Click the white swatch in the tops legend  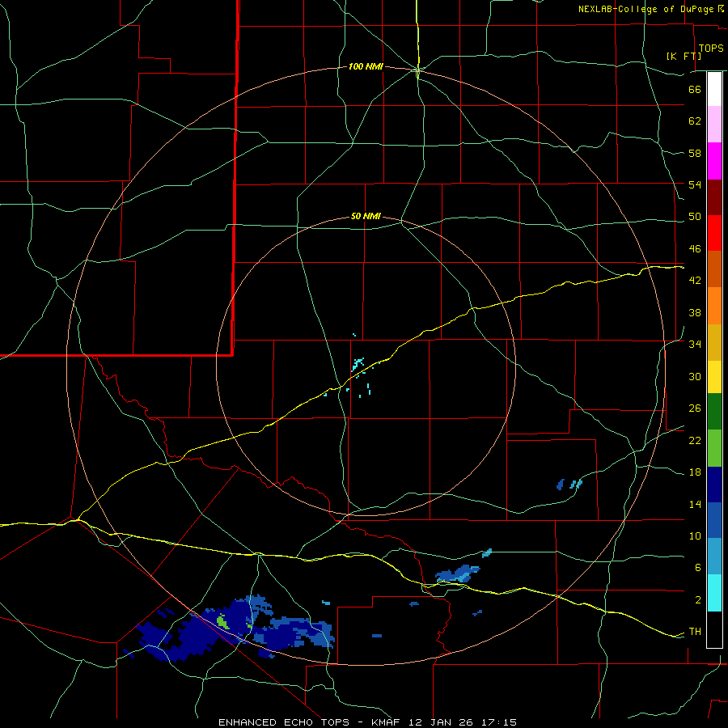[714, 89]
